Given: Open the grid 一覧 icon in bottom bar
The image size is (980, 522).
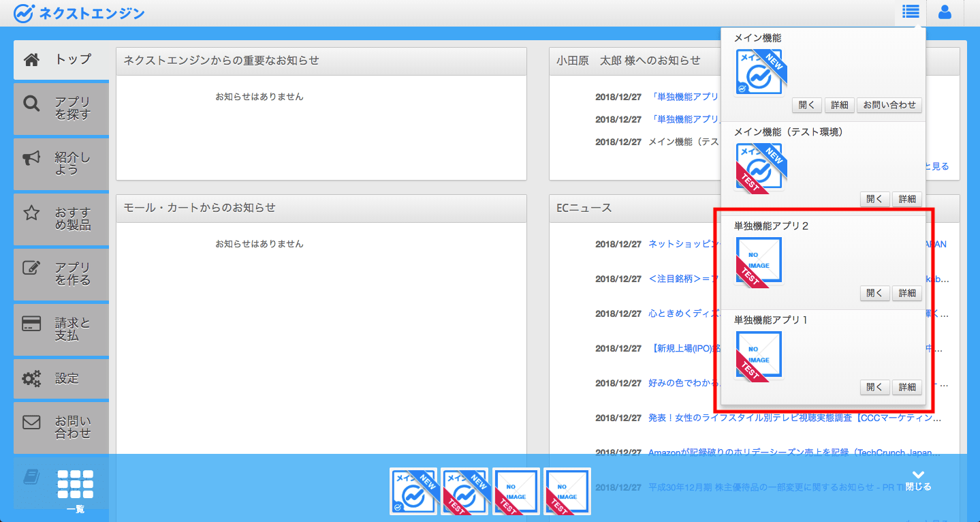Looking at the screenshot, I should click(75, 489).
